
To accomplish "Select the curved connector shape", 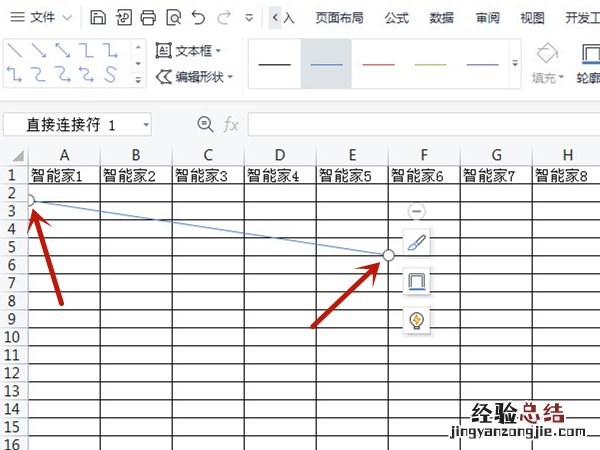I will click(x=39, y=74).
